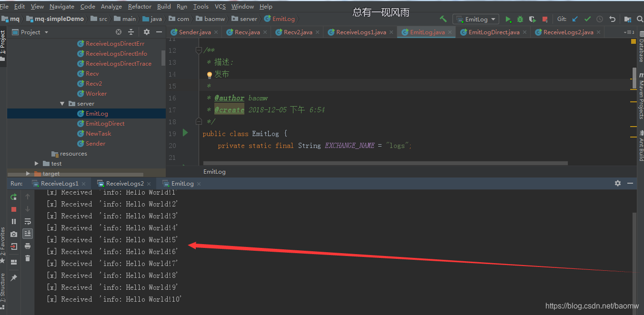The image size is (644, 315).
Task: Open the Ant Build side panel
Action: [641, 146]
